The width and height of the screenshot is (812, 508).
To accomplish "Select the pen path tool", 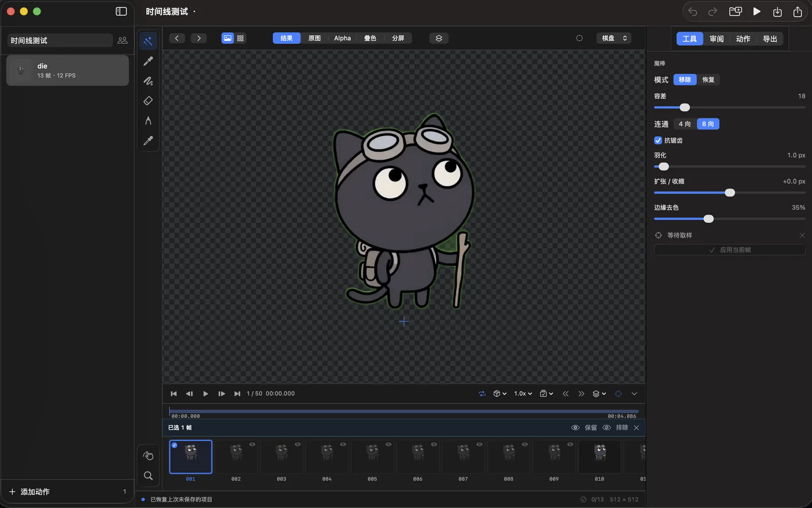I will [x=148, y=120].
